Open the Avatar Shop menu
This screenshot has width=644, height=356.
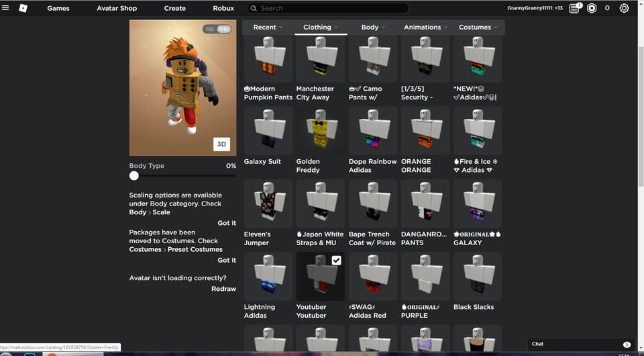click(x=117, y=8)
